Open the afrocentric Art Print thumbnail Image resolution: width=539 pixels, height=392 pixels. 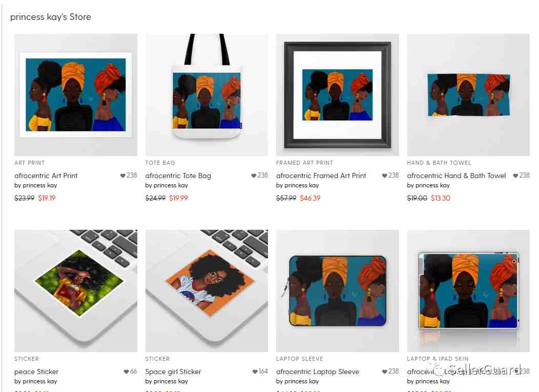(76, 95)
